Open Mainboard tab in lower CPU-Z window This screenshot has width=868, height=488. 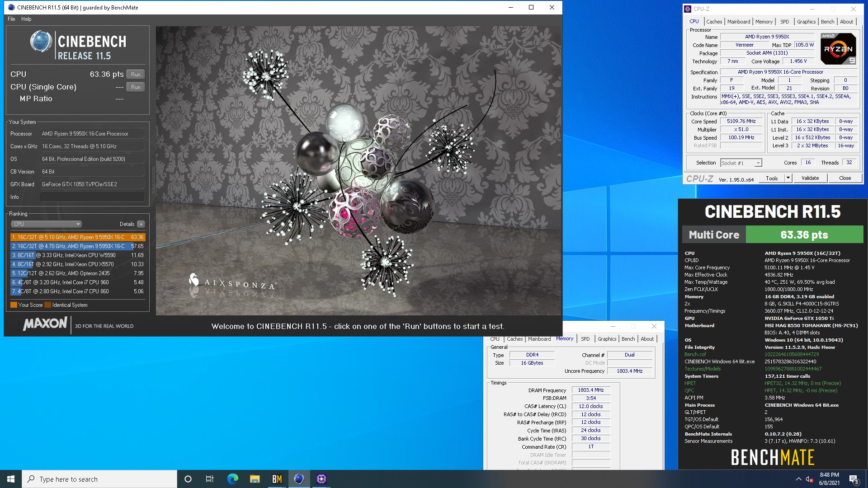tap(539, 339)
